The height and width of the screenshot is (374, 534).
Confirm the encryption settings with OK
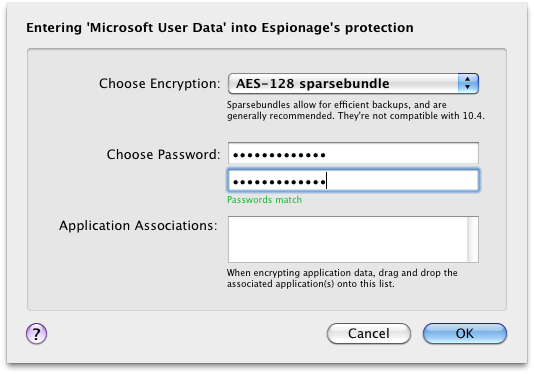coord(465,333)
